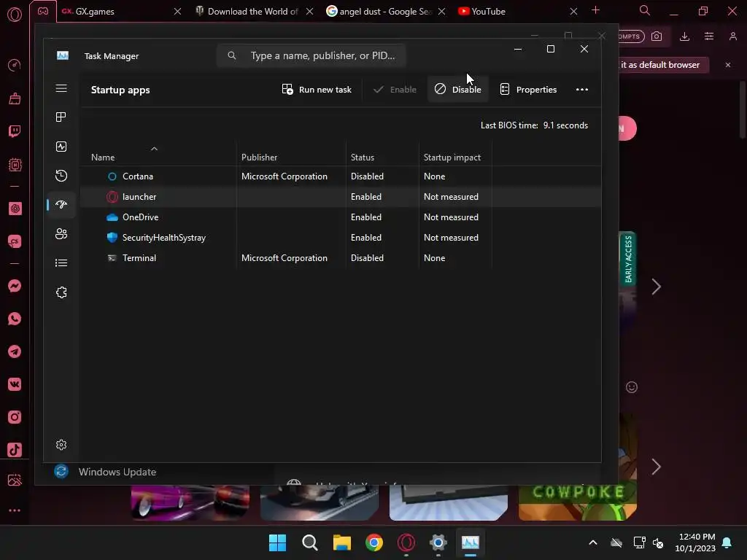Open Google Chrome from taskbar
Image resolution: width=747 pixels, height=560 pixels.
pyautogui.click(x=374, y=542)
